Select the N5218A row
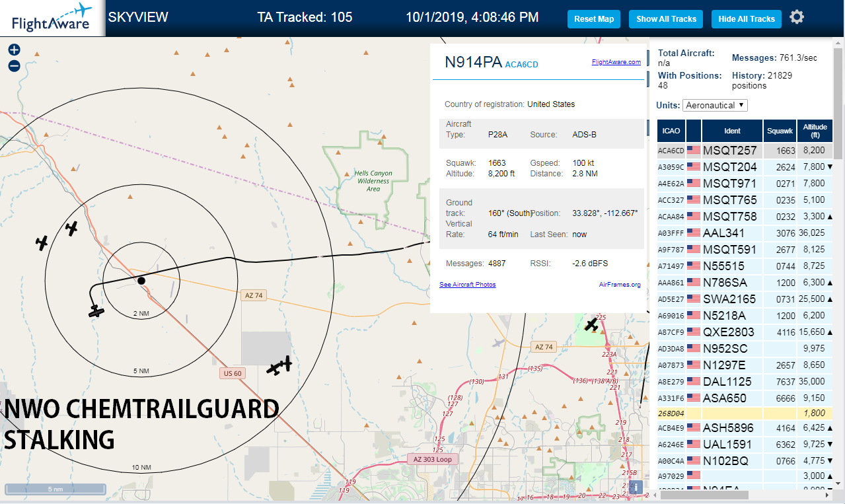845x504 pixels. [x=745, y=316]
